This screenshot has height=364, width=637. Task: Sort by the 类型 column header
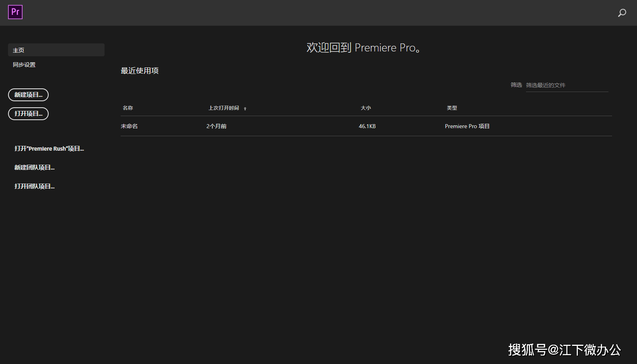point(452,108)
